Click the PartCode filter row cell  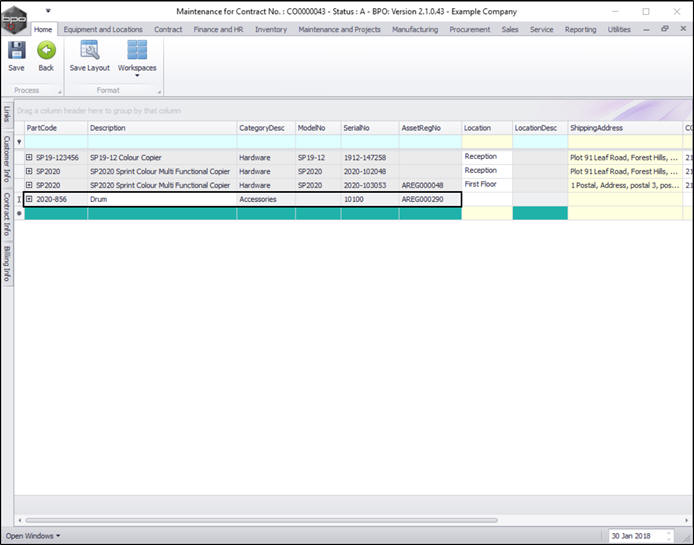click(x=56, y=142)
